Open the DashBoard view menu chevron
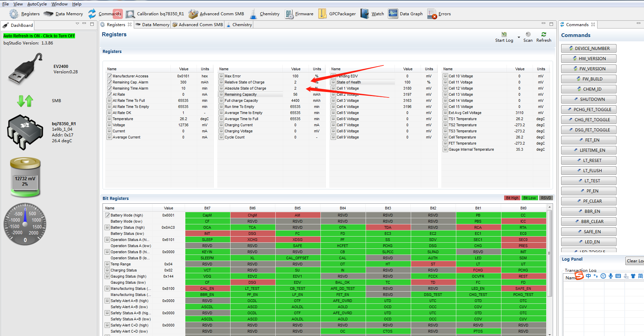This screenshot has height=336, width=644. (x=77, y=24)
